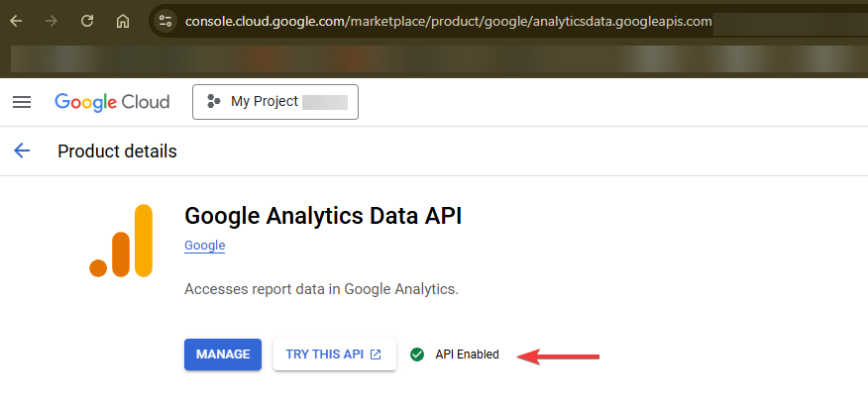The height and width of the screenshot is (405, 868).
Task: Click the Google Analytics bar chart logo
Action: [121, 240]
